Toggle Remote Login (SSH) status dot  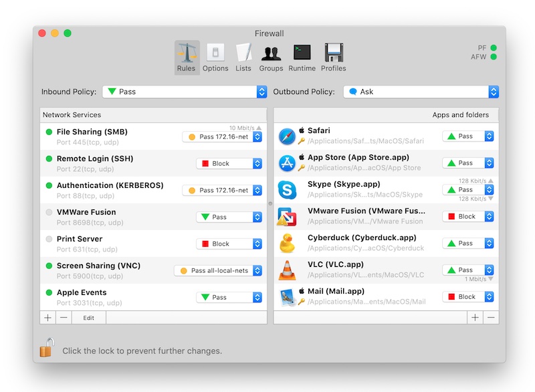coord(49,159)
